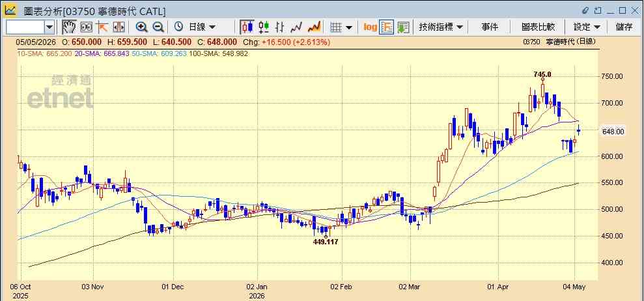Image resolution: width=644 pixels, height=301 pixels.
Task: Click the 03 Nov date axis label
Action: [x=93, y=287]
